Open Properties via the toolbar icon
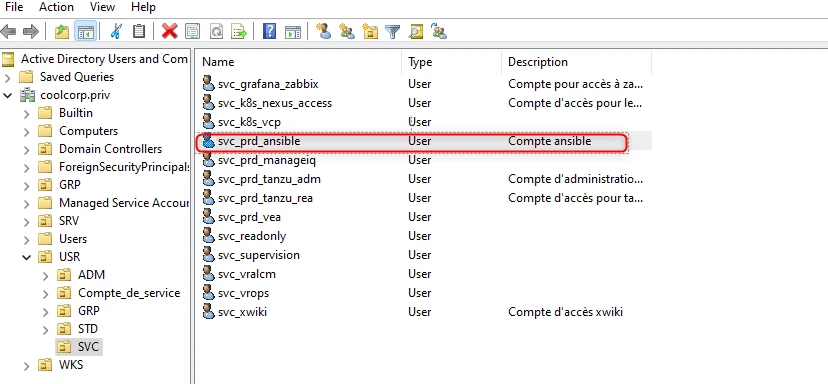Image resolution: width=828 pixels, height=384 pixels. click(x=193, y=32)
